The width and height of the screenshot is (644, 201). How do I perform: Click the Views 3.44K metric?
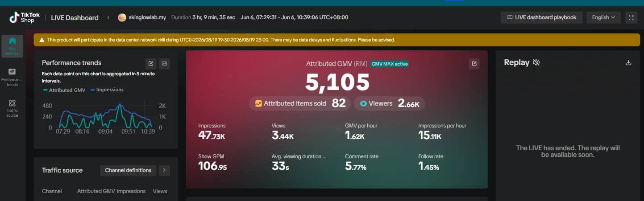[x=283, y=131]
